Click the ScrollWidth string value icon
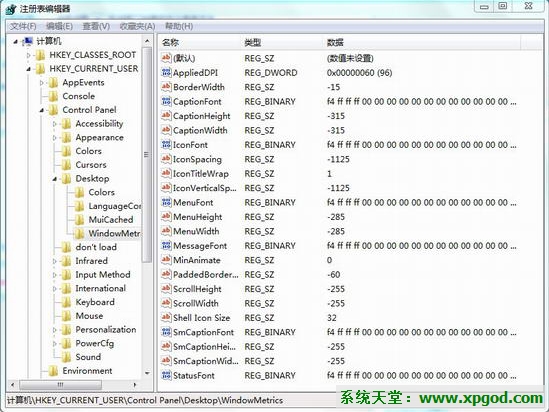Viewport: 549px width, 412px height. click(166, 303)
